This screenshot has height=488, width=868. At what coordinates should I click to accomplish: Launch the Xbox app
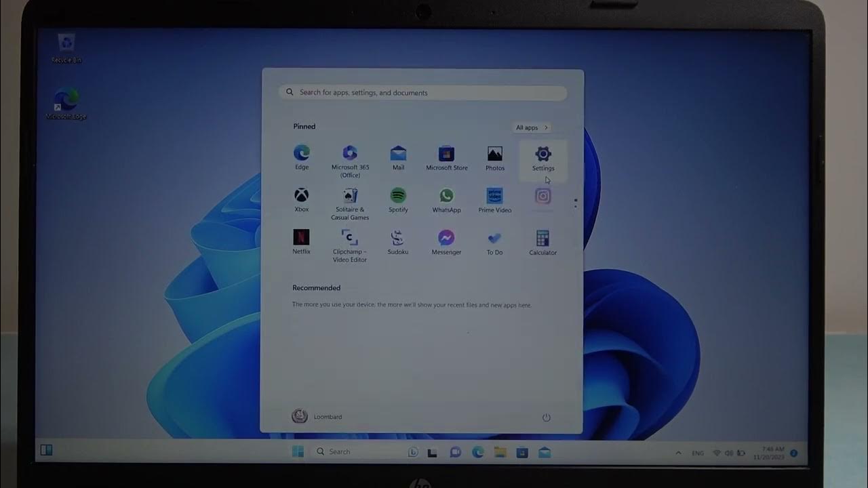(301, 199)
